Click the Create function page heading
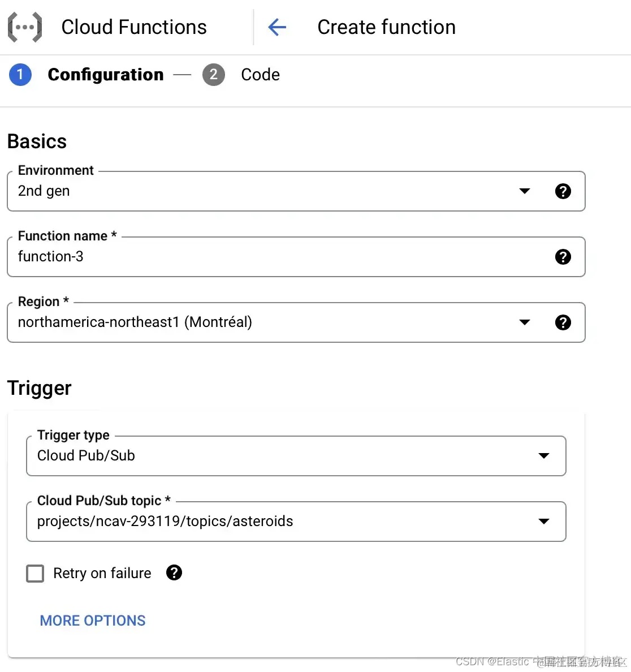631x672 pixels. 386,27
